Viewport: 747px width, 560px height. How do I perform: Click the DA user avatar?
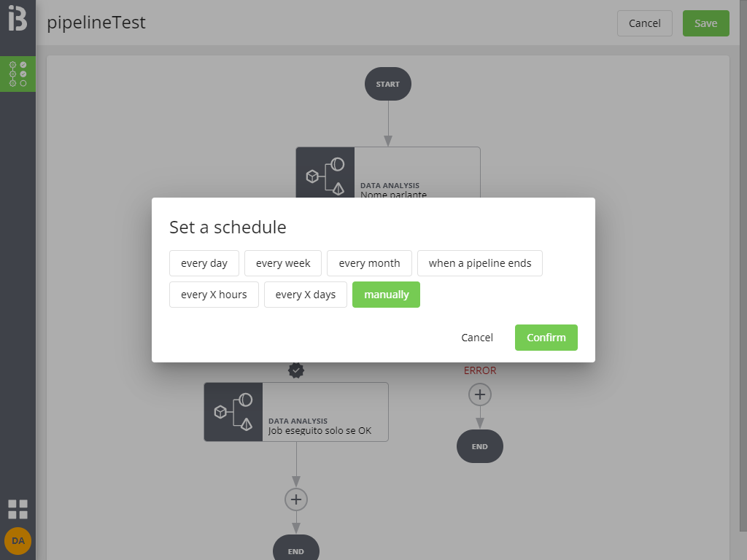coord(18,541)
